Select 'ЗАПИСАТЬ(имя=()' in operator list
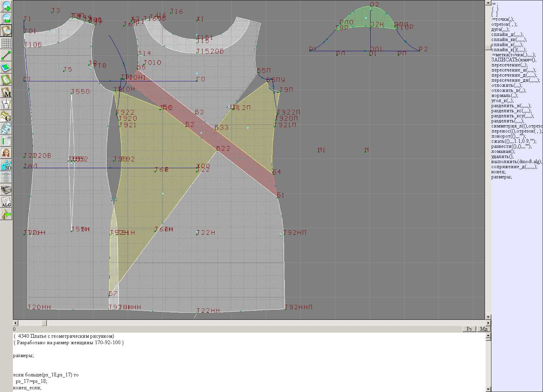This screenshot has height=392, width=543. [x=513, y=60]
